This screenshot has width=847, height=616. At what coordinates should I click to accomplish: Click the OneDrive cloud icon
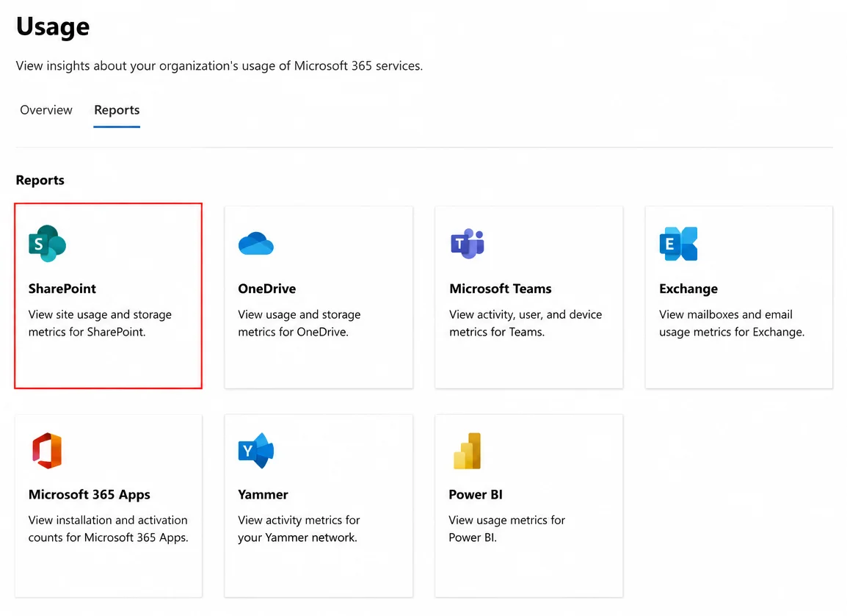256,244
